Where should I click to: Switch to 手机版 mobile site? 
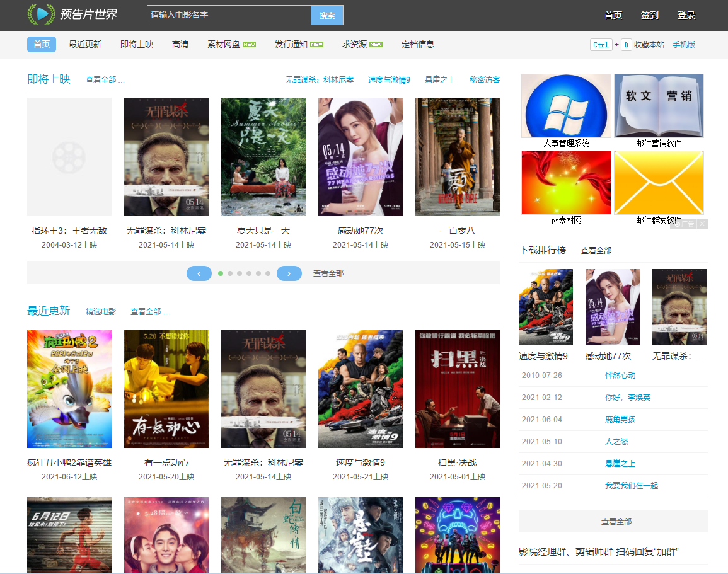[x=684, y=45]
